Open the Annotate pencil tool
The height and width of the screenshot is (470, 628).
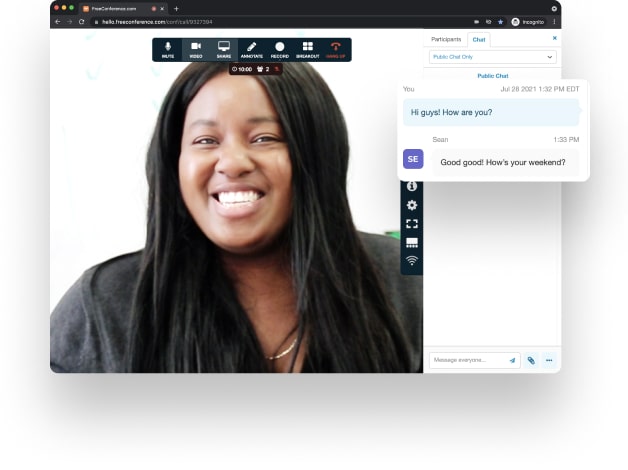pos(252,50)
